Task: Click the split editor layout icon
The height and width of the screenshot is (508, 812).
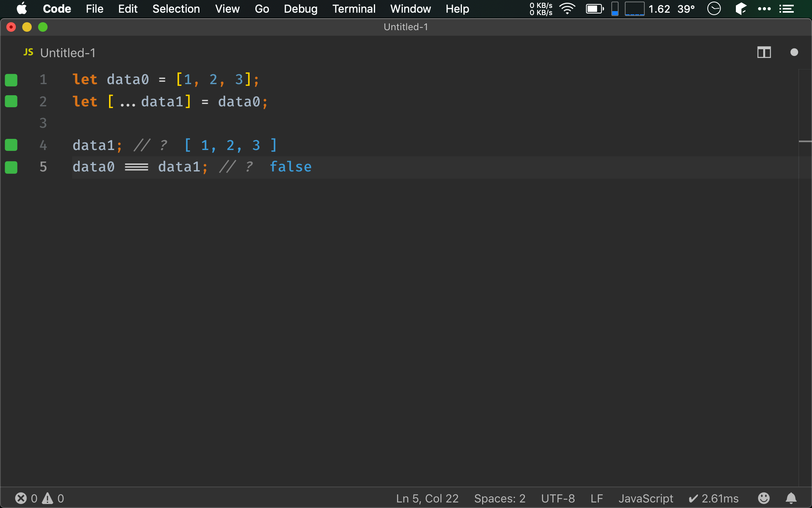Action: pyautogui.click(x=764, y=52)
